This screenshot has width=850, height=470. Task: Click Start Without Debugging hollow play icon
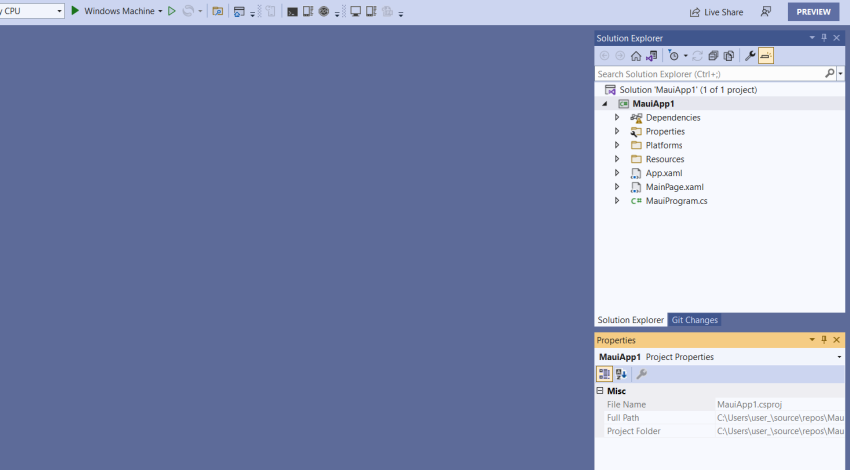[172, 11]
